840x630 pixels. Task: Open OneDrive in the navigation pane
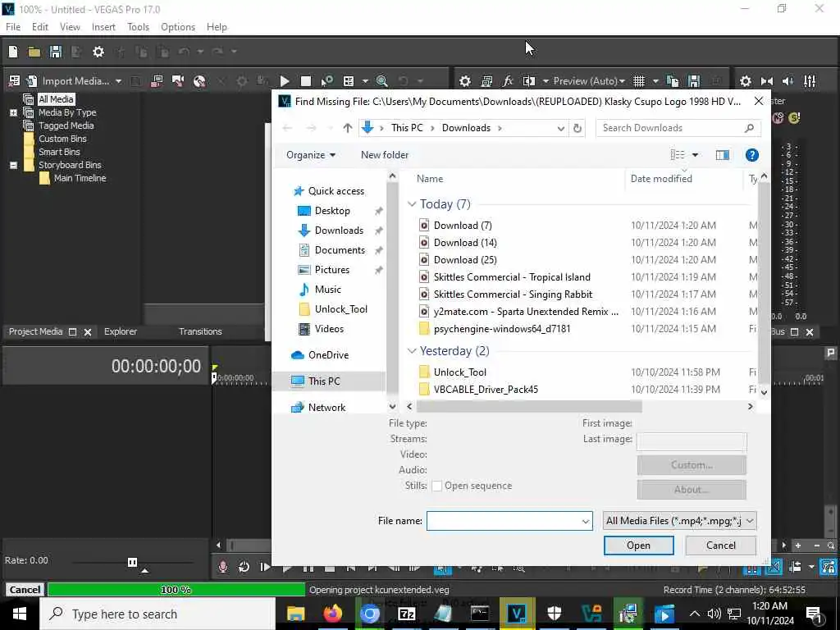[328, 354]
